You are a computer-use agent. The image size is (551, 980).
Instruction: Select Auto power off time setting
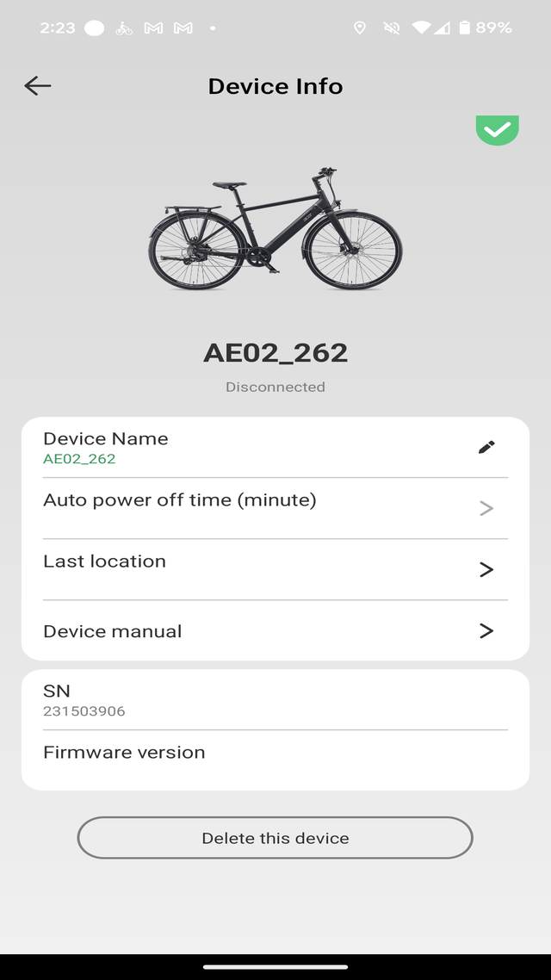pyautogui.click(x=258, y=508)
